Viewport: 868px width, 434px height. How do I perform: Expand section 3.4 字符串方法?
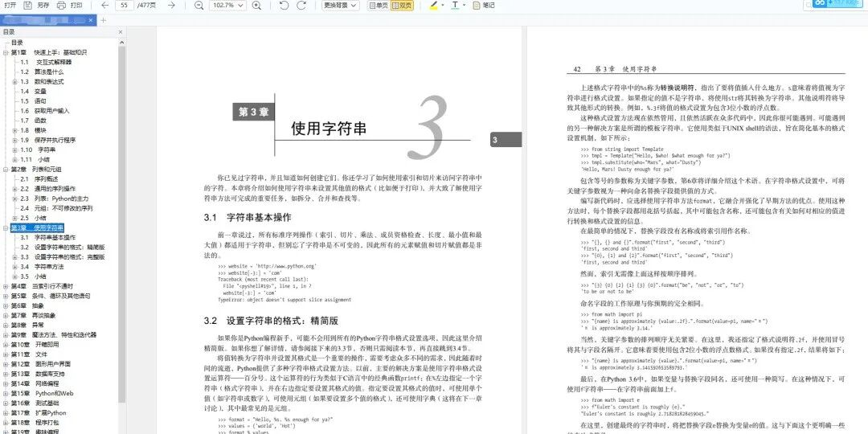coord(15,267)
